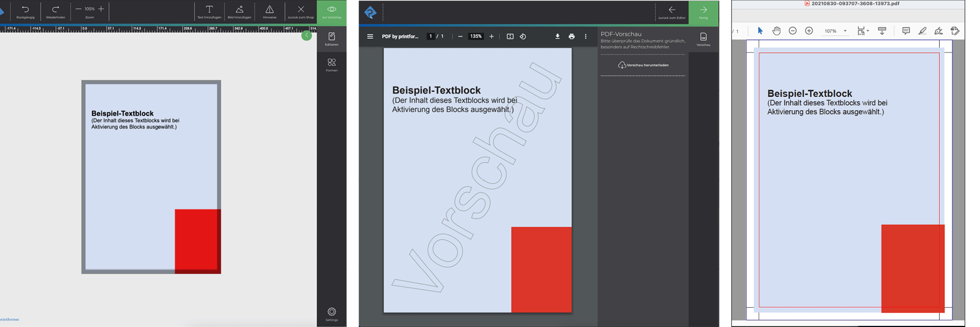
Task: Click Bild hinzufügen to add image
Action: [x=239, y=11]
